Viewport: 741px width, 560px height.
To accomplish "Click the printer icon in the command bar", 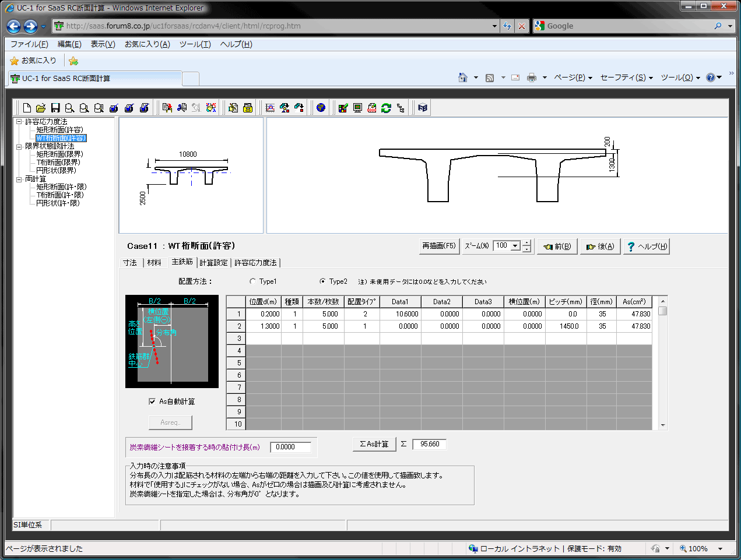I will pyautogui.click(x=532, y=78).
